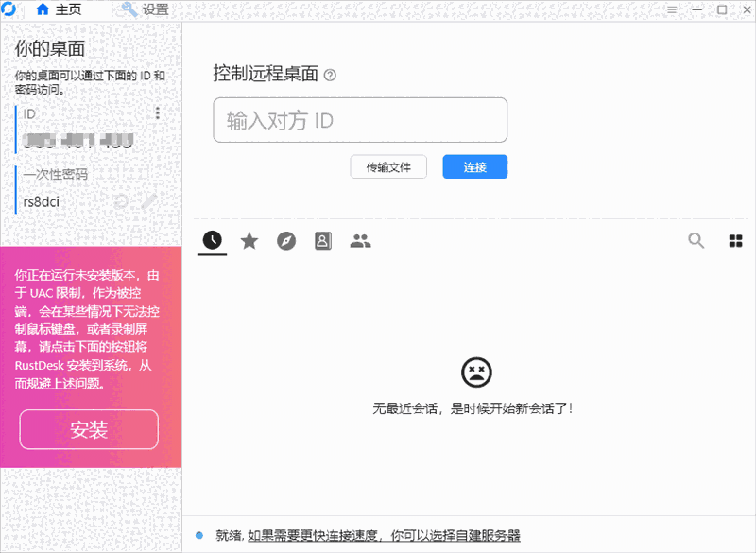Select the favorites star icon
This screenshot has height=553, width=756.
tap(249, 240)
